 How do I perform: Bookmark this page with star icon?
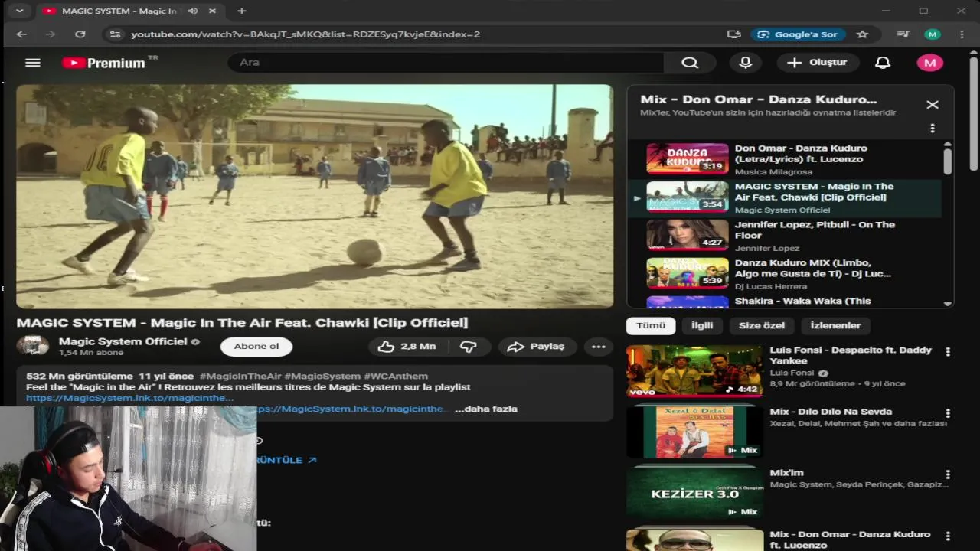862,34
